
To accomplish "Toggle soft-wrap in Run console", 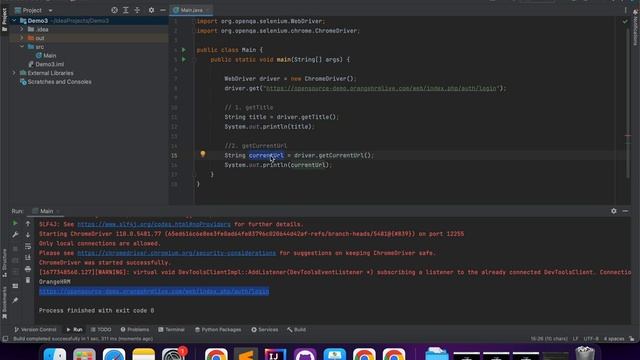I will click(x=28, y=247).
